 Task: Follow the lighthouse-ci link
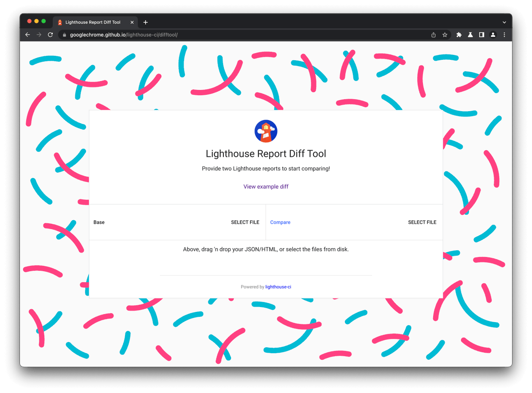point(278,287)
